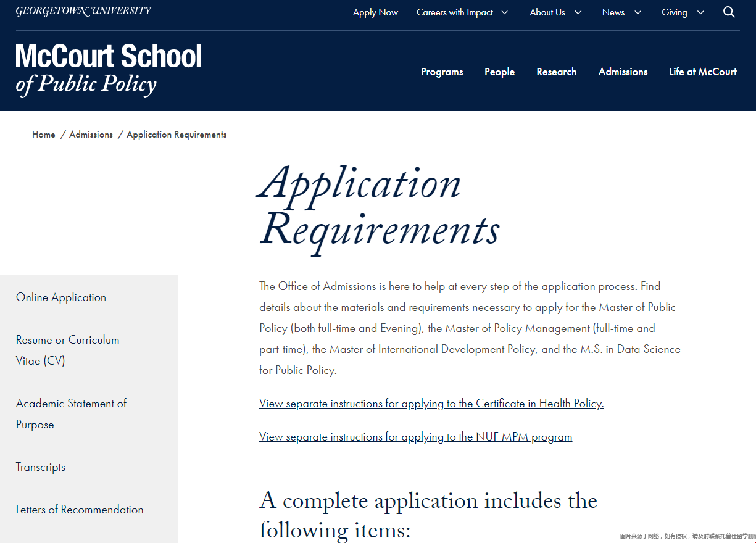Jump to Resume or Curriculum Vitae section
This screenshot has width=756, height=543.
(68, 350)
